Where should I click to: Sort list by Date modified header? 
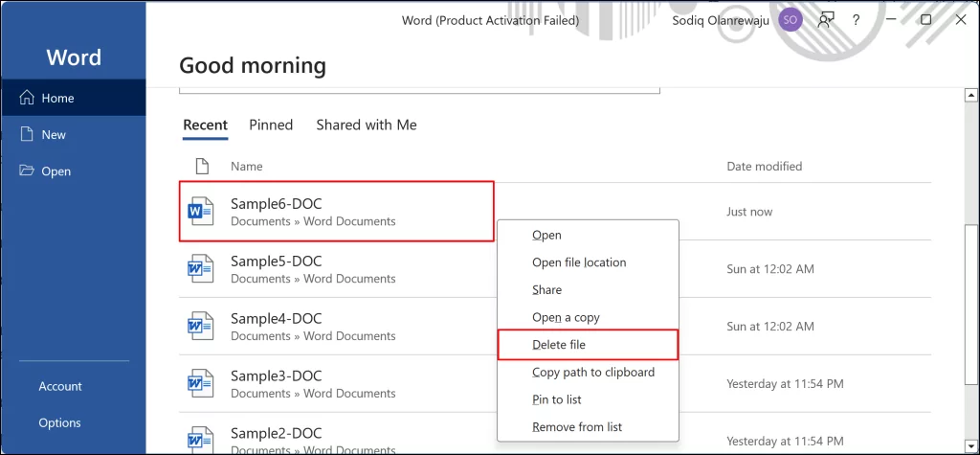(x=764, y=166)
